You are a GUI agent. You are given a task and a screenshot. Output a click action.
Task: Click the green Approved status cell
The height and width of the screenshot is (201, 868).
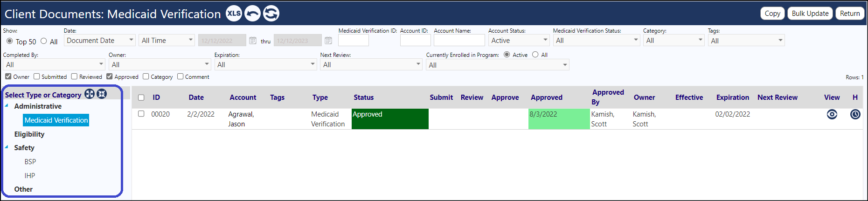[x=390, y=119]
